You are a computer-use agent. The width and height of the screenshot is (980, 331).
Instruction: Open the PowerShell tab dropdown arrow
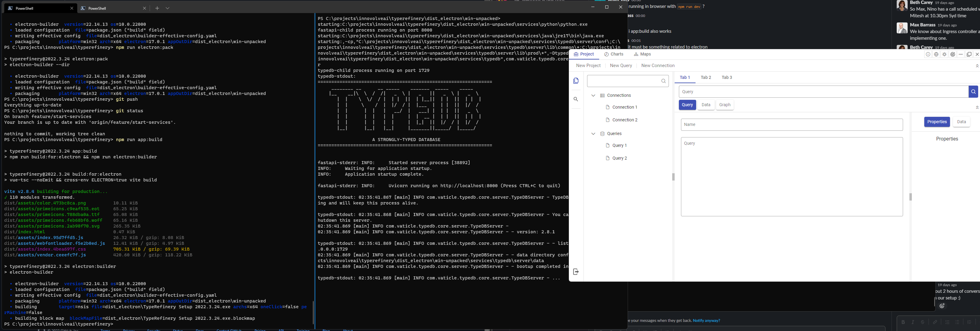[x=168, y=8]
